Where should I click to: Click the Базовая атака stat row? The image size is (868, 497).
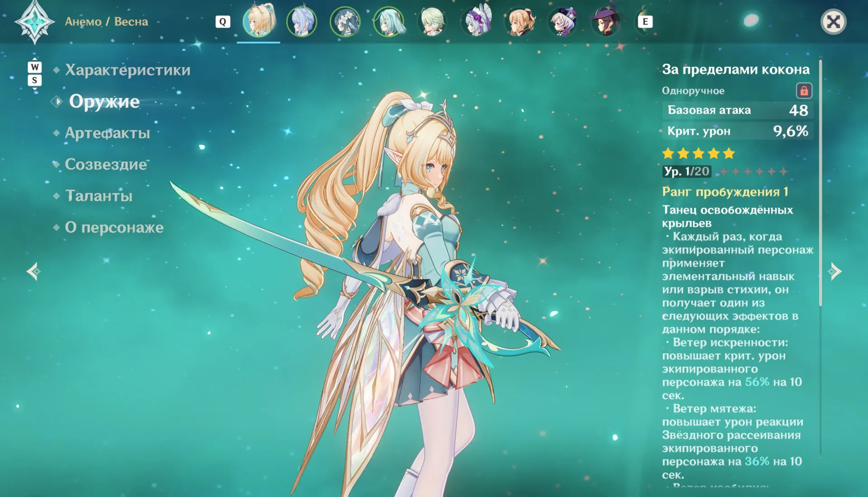click(738, 110)
